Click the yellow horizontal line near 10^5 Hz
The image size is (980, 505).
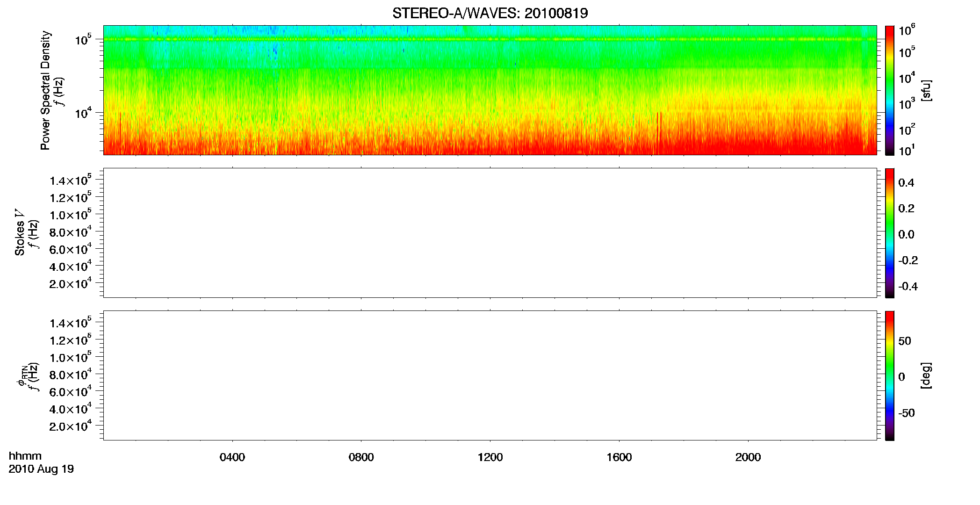pyautogui.click(x=490, y=39)
